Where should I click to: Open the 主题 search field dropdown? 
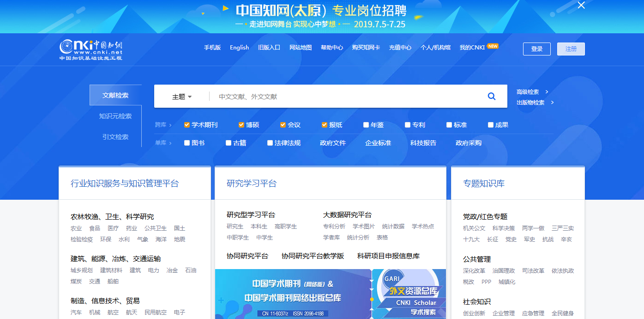(x=182, y=97)
